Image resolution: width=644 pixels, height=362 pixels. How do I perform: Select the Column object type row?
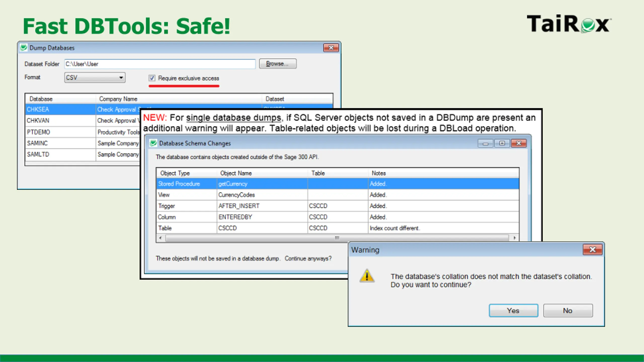[x=338, y=217]
